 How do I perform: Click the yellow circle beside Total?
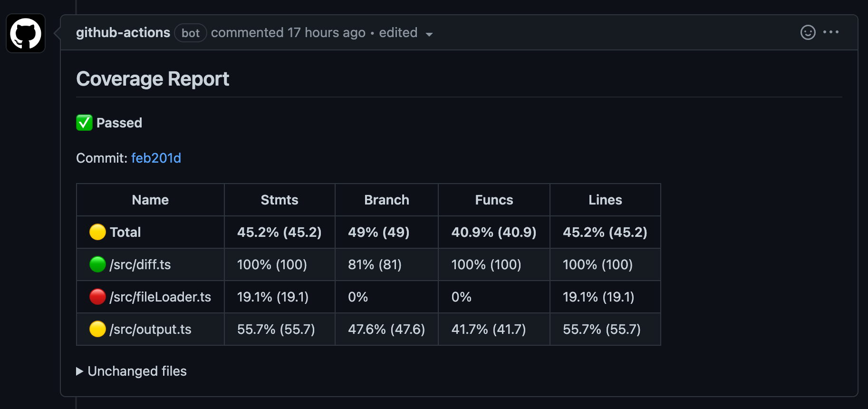[x=97, y=232]
